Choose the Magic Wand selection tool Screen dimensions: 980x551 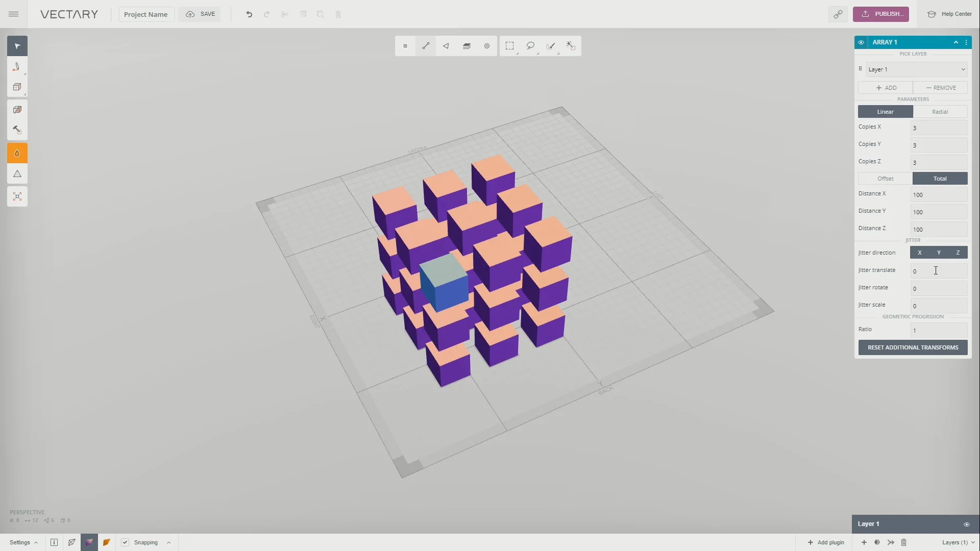coord(571,45)
